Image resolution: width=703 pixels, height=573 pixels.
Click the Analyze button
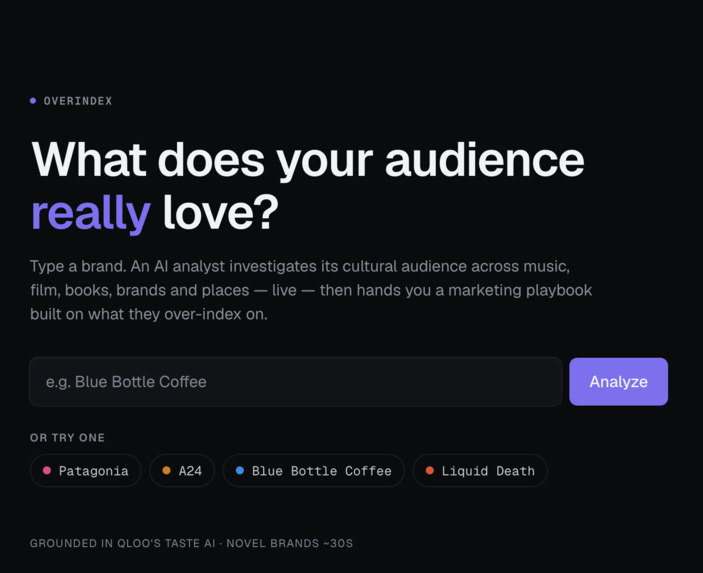pyautogui.click(x=618, y=382)
